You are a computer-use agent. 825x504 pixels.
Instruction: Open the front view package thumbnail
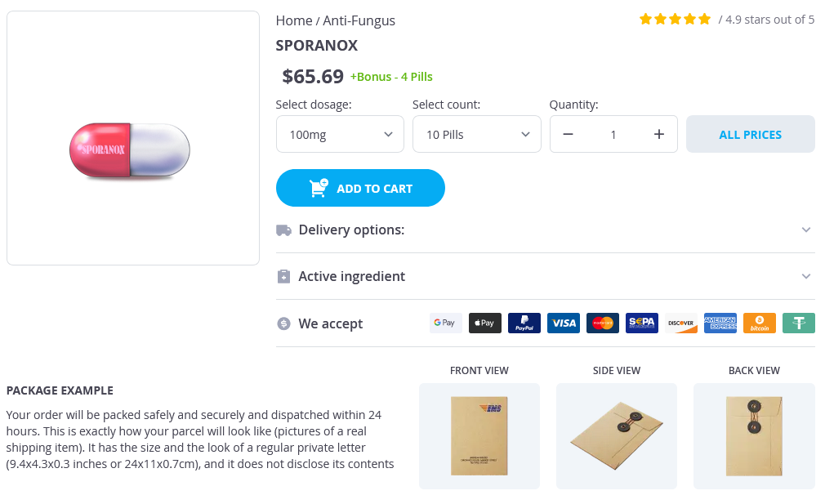tap(479, 435)
